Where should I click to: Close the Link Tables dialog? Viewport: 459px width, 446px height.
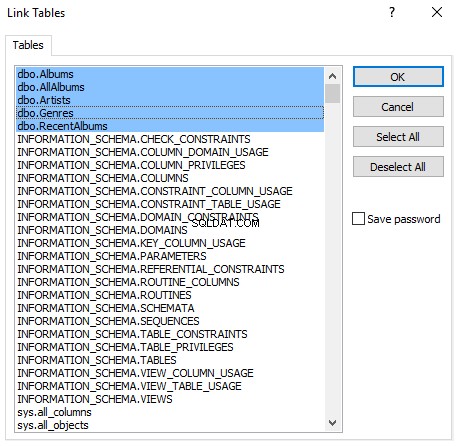[437, 12]
